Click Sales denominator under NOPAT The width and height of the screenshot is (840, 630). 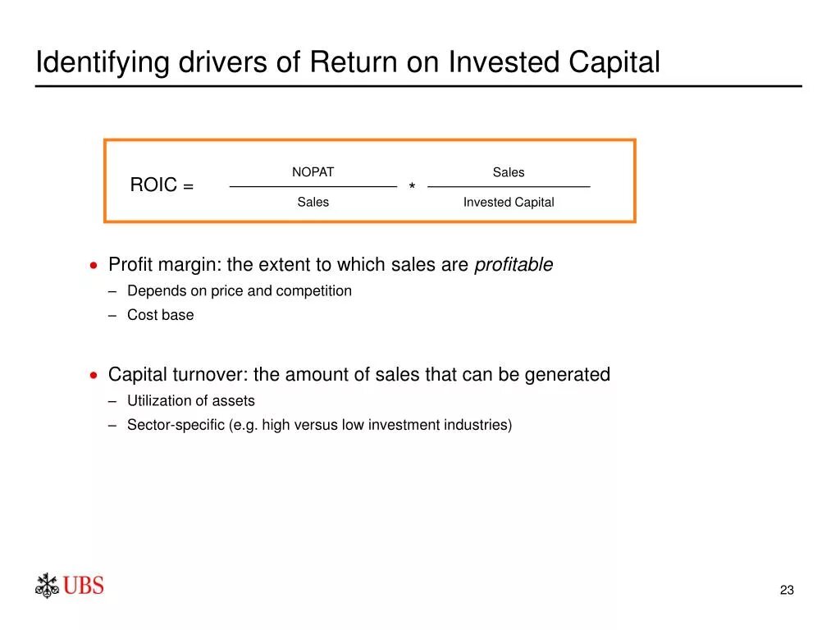[313, 202]
